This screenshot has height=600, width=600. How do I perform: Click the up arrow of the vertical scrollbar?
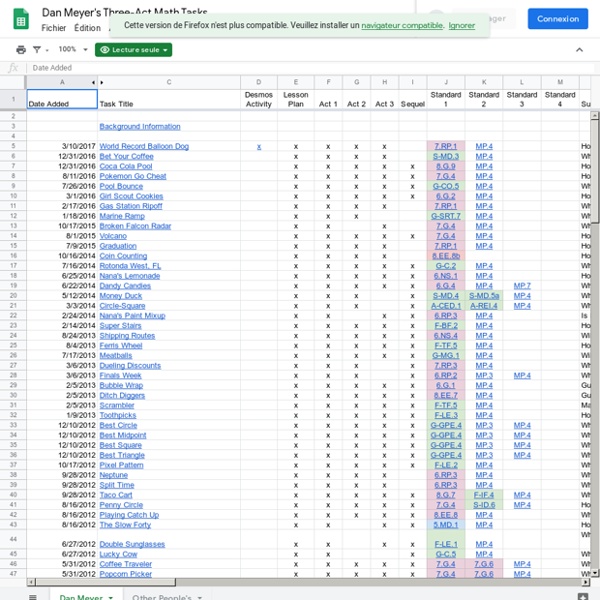pyautogui.click(x=595, y=115)
